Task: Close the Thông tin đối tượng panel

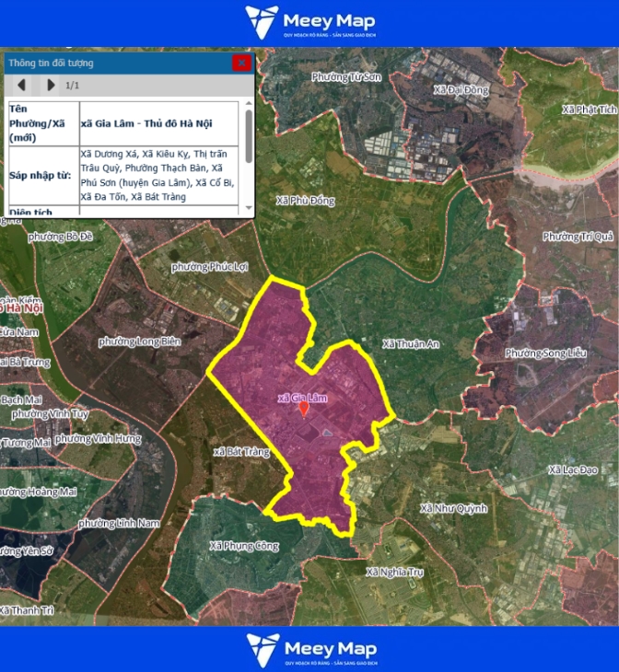Action: pyautogui.click(x=241, y=64)
